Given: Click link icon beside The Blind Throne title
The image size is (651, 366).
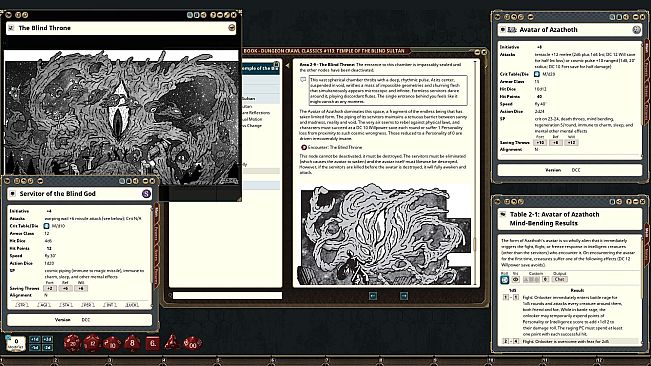Looking at the screenshot, I should (x=11, y=28).
